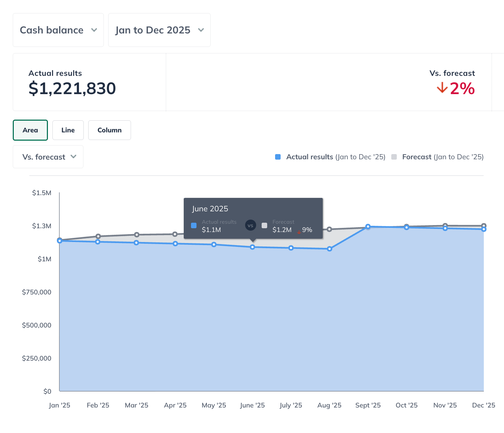
Task: Open the Cash balance dropdown
Action: 58,30
